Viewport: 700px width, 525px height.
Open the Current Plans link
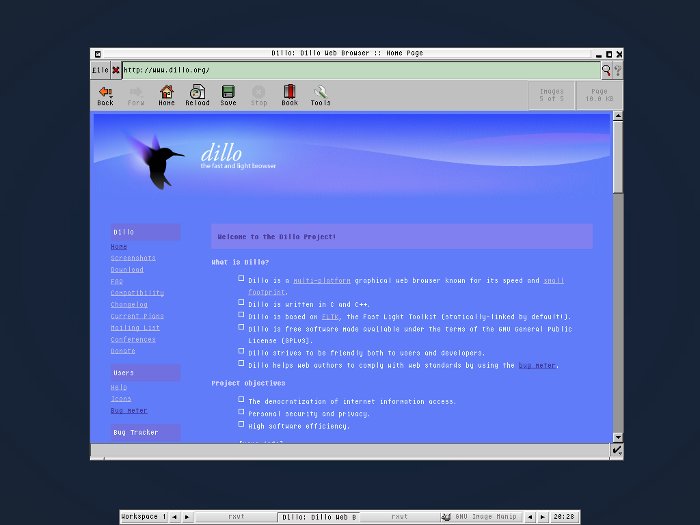coord(137,316)
